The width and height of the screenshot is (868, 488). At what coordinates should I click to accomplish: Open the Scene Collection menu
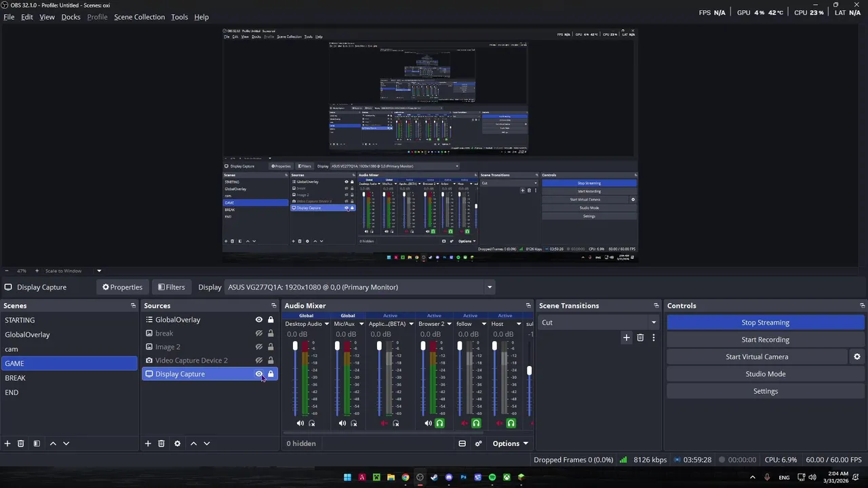click(139, 17)
